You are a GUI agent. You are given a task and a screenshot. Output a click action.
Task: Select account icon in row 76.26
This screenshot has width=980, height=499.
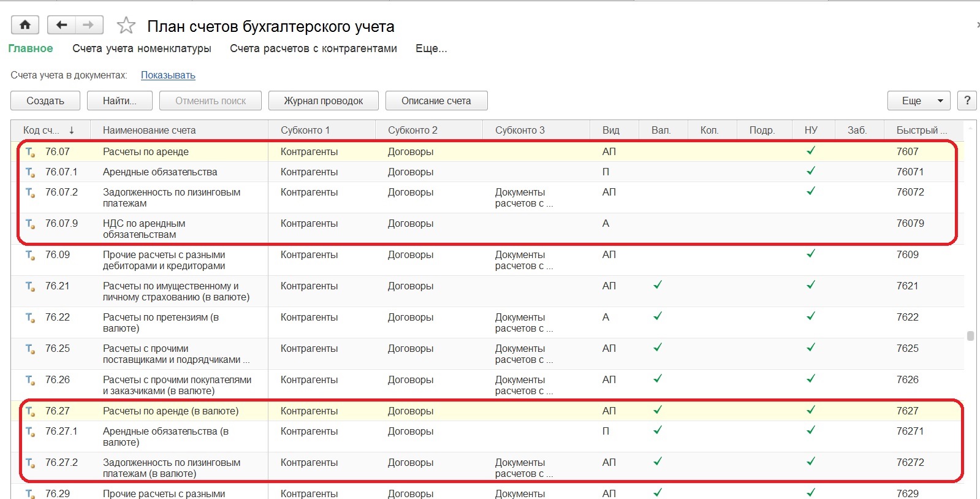tap(30, 380)
